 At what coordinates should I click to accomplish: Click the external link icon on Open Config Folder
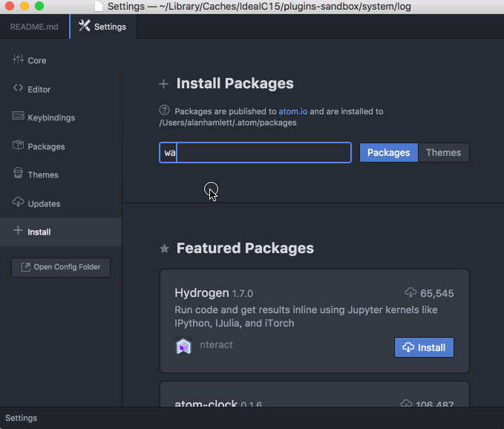point(25,267)
